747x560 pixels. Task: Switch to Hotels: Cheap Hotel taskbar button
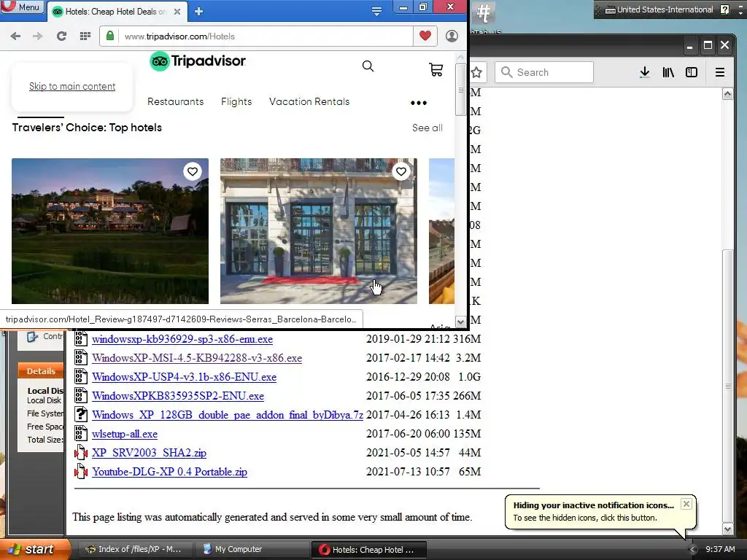tap(368, 549)
